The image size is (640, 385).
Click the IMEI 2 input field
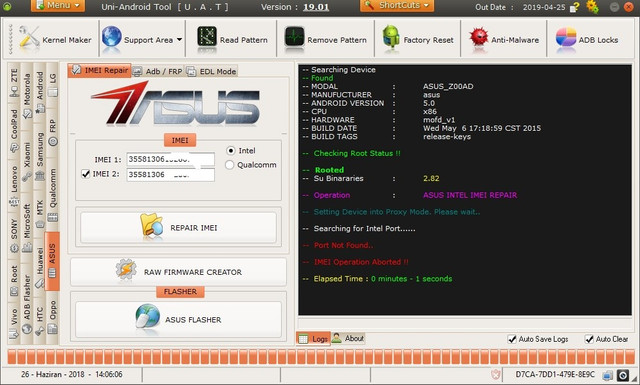pyautogui.click(x=170, y=175)
